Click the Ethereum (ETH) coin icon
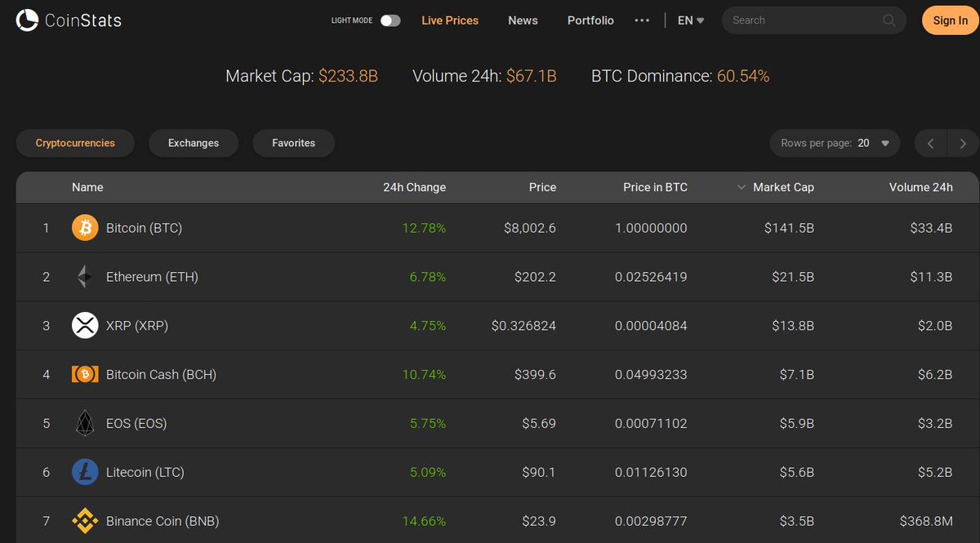Viewport: 980px width, 543px height. point(85,277)
